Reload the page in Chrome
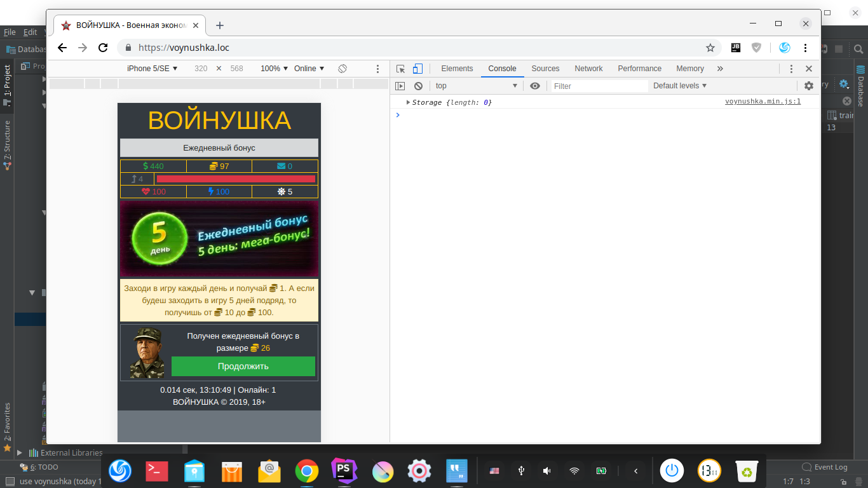Image resolution: width=868 pixels, height=488 pixels. coord(103,48)
